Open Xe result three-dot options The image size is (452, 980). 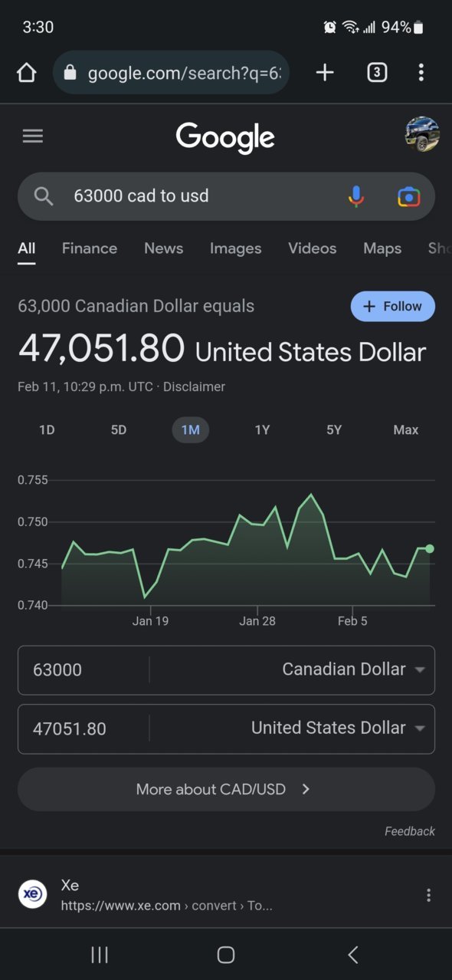point(428,895)
